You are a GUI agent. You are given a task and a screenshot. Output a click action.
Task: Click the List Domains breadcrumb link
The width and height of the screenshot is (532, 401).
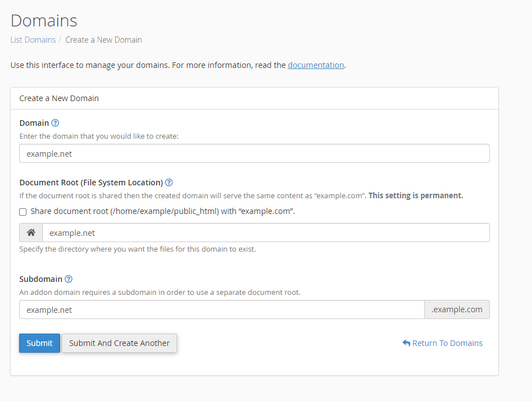[33, 40]
